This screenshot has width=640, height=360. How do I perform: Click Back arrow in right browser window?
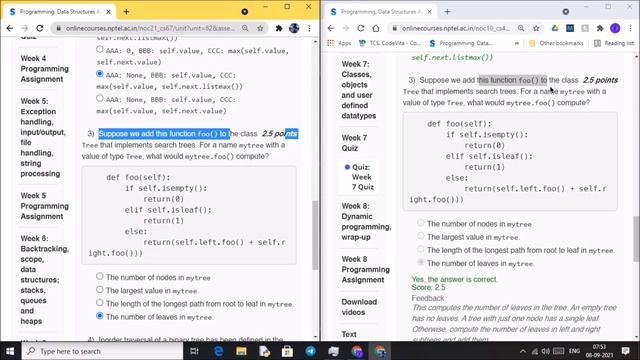pos(331,28)
